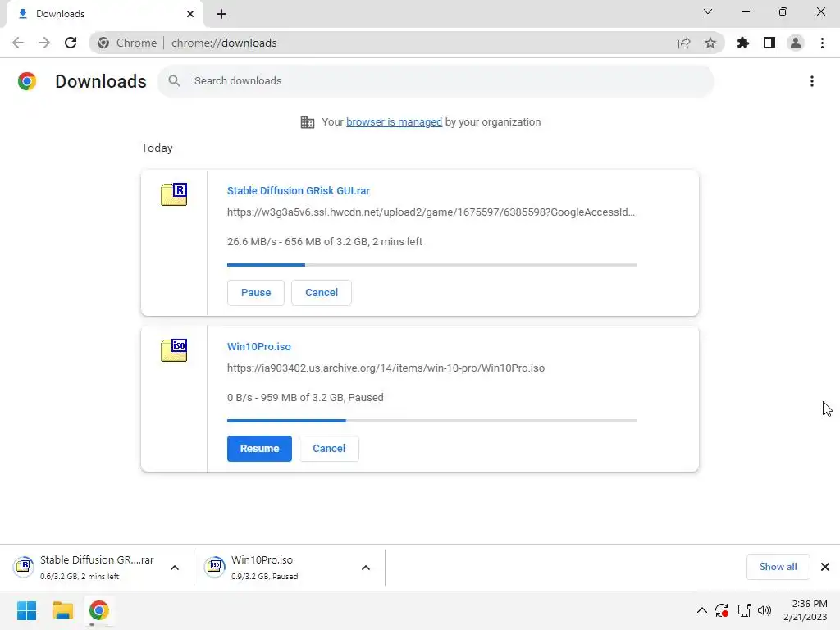
Task: Click the chrome://downloads address text
Action: [224, 43]
